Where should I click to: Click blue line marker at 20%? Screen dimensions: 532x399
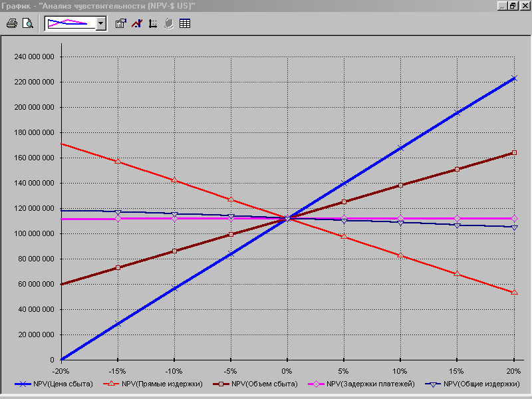pyautogui.click(x=514, y=78)
